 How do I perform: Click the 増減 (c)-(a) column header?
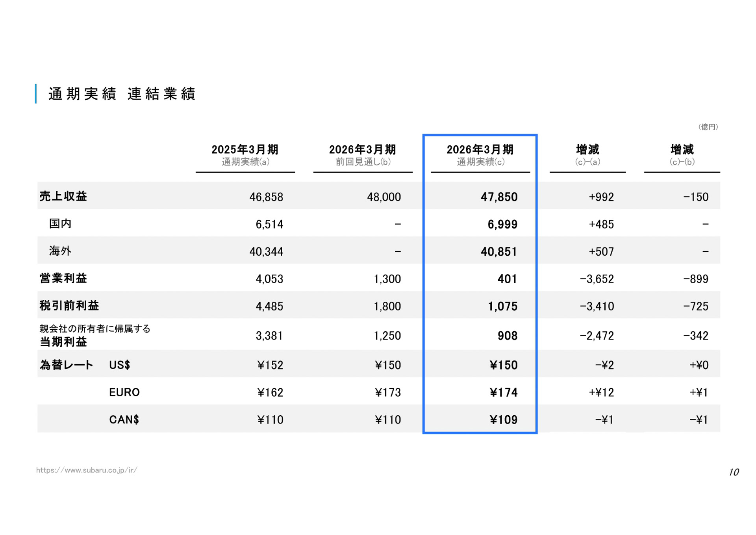[x=587, y=155]
